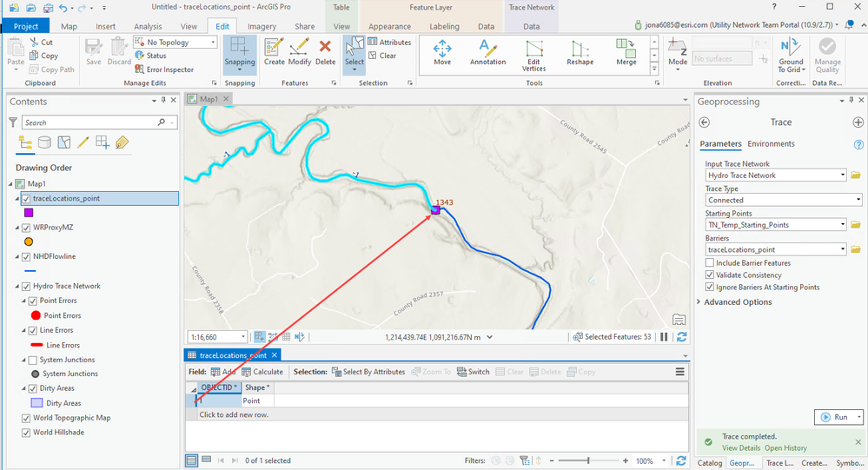Open map scale 1:16,660 dropdown
Screen dimensions: 868x470
tap(243, 336)
